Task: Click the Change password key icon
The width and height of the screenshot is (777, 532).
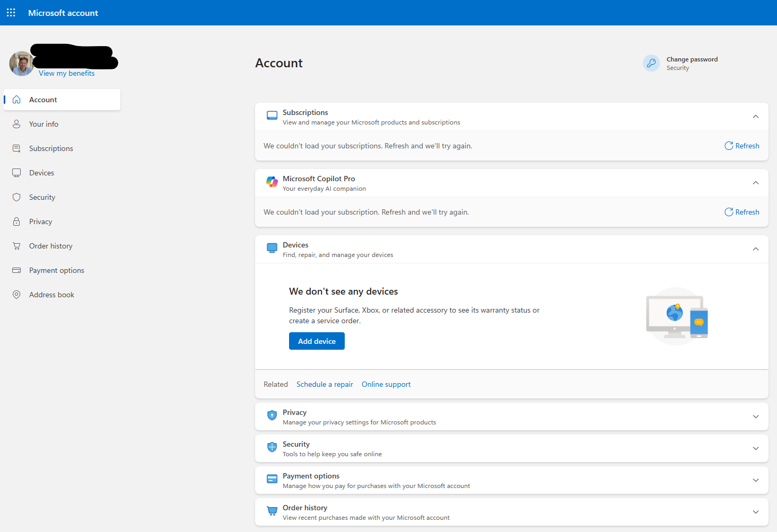Action: (651, 63)
